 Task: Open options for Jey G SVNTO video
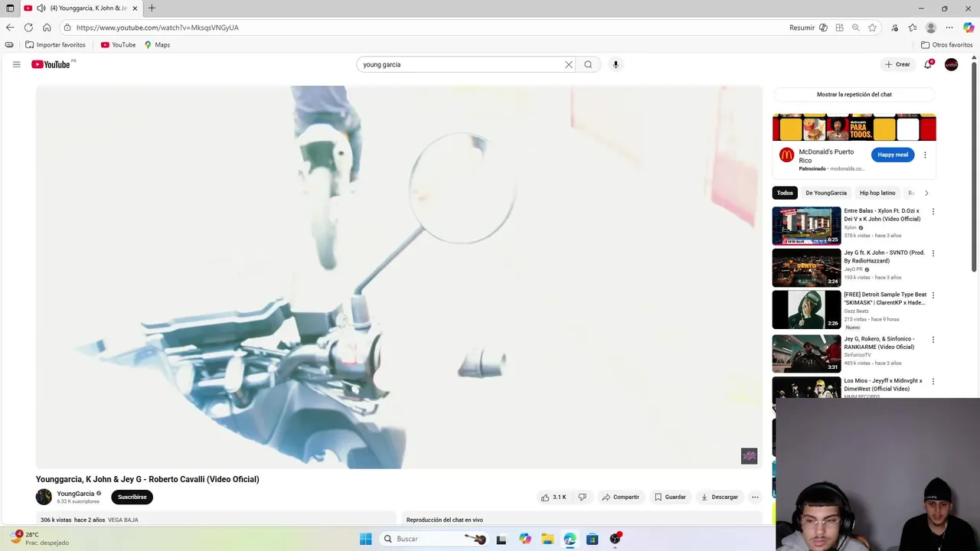[933, 253]
